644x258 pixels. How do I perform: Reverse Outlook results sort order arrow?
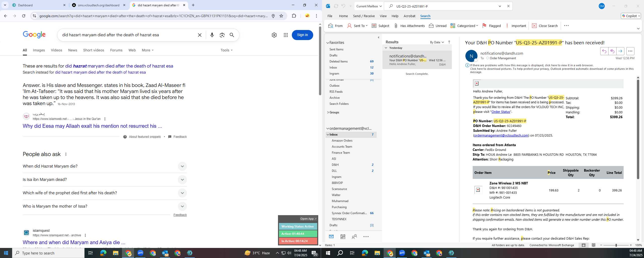point(449,42)
